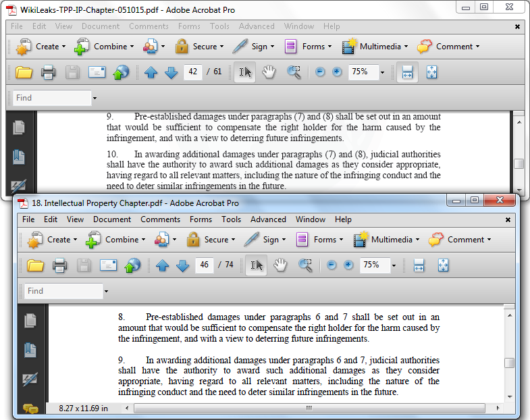Click Marquee Zoom in WikiLeaks window
The height and width of the screenshot is (420, 530).
(294, 72)
